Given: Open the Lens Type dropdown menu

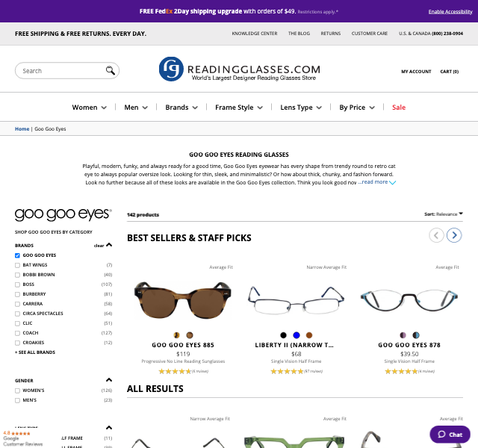Looking at the screenshot, I should point(301,108).
